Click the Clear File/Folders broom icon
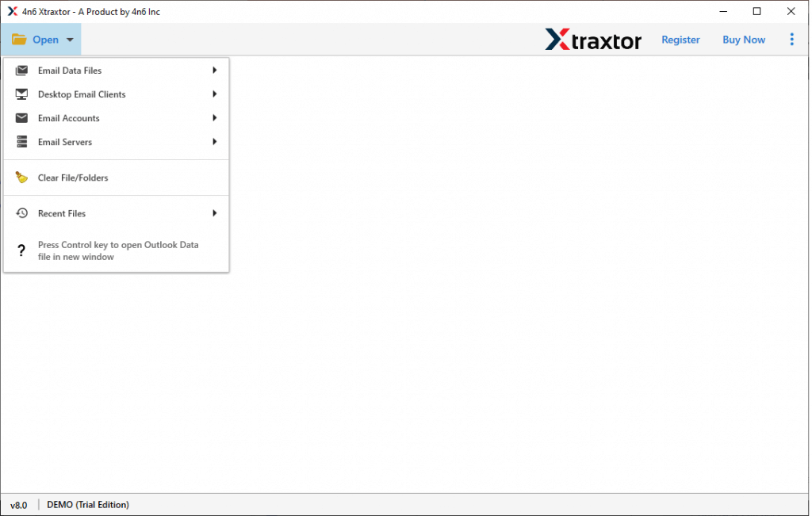The image size is (812, 516). coord(21,177)
